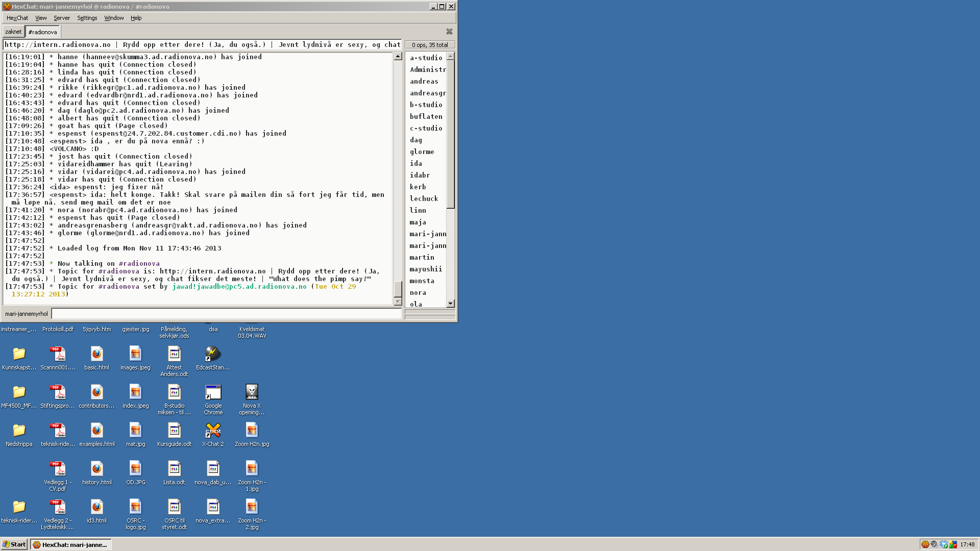Switch to the #radionova tab

[x=42, y=32]
